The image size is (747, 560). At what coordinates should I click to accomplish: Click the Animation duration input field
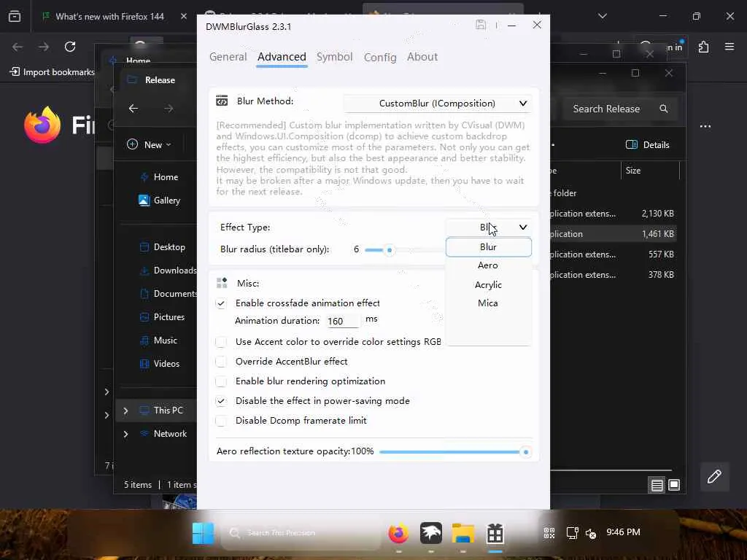[x=343, y=321]
